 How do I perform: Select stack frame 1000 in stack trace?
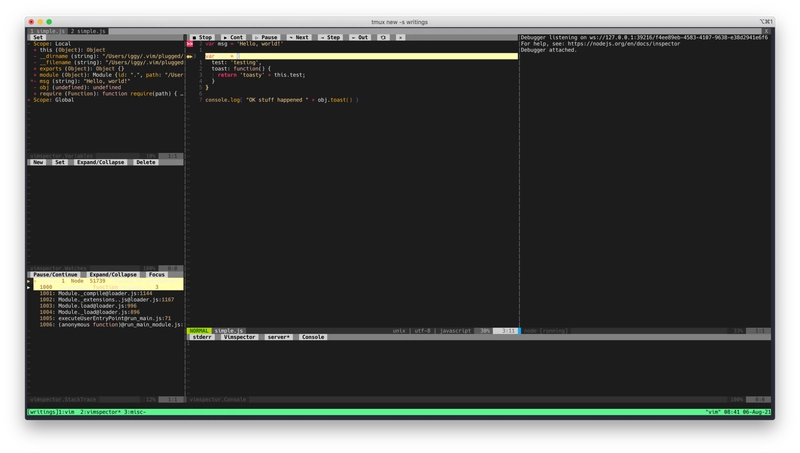106,287
